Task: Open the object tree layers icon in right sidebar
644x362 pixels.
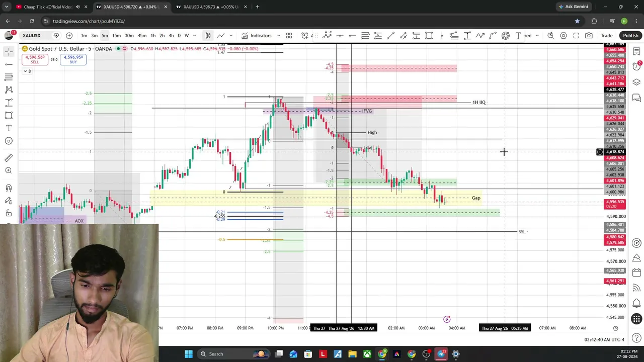Action: pyautogui.click(x=636, y=82)
